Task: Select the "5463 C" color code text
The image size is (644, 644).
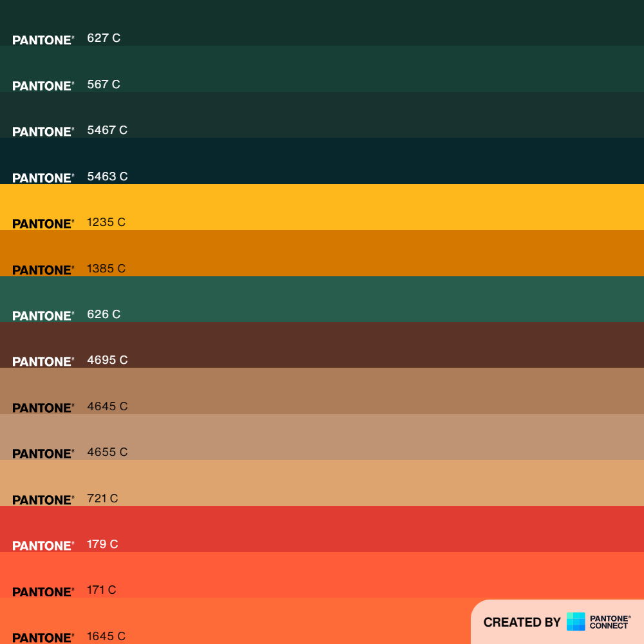Action: point(107,176)
